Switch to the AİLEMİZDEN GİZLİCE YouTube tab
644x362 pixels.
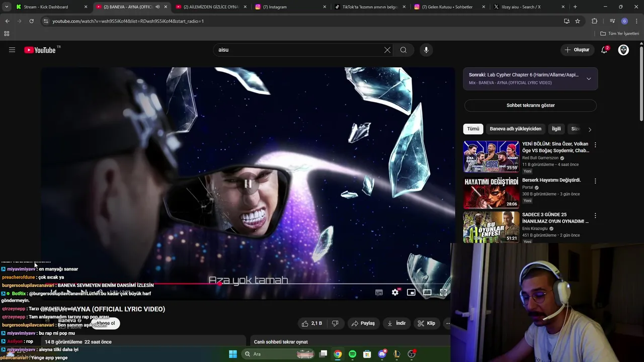coord(211,7)
